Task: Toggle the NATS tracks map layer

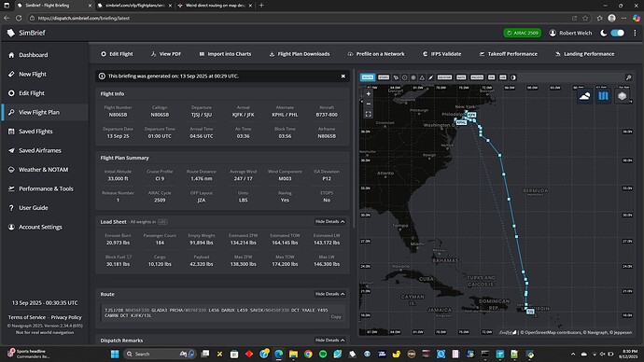Action: 461,77
